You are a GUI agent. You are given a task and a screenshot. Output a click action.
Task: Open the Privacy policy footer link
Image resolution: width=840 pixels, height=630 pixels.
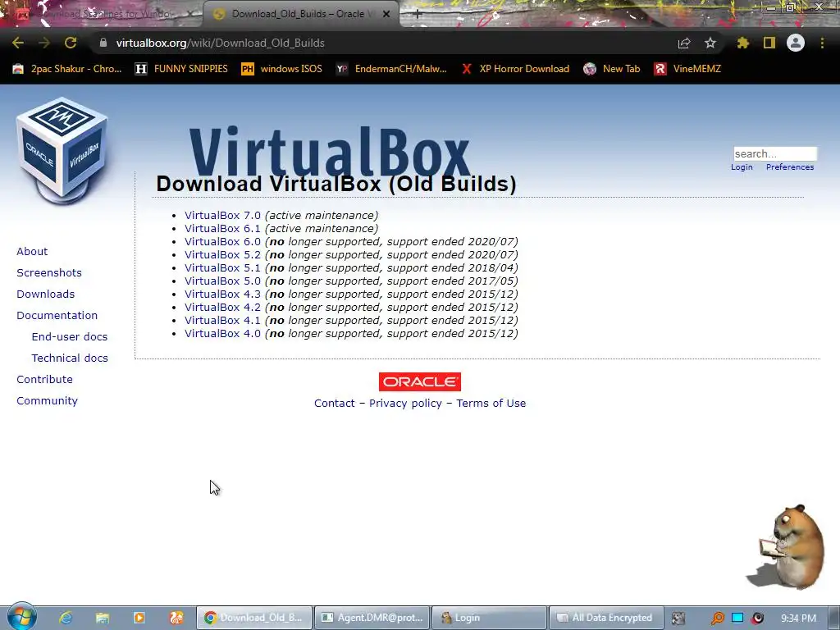point(405,404)
